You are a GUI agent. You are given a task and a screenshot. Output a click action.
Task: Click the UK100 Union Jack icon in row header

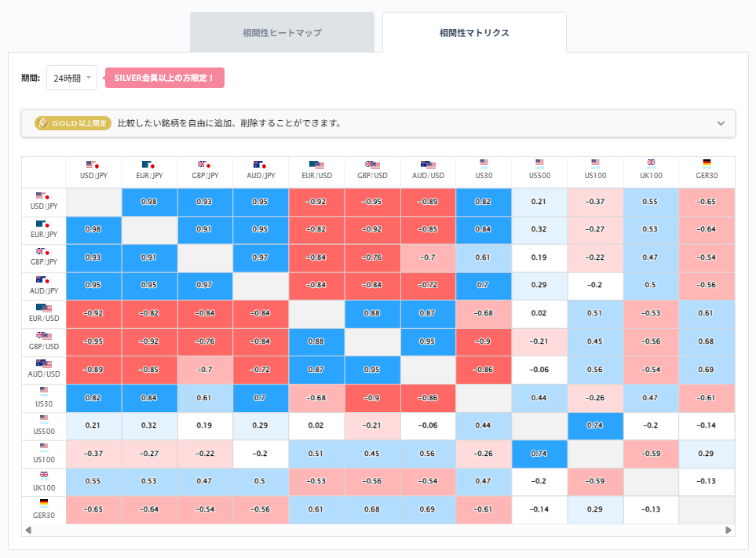pyautogui.click(x=43, y=475)
